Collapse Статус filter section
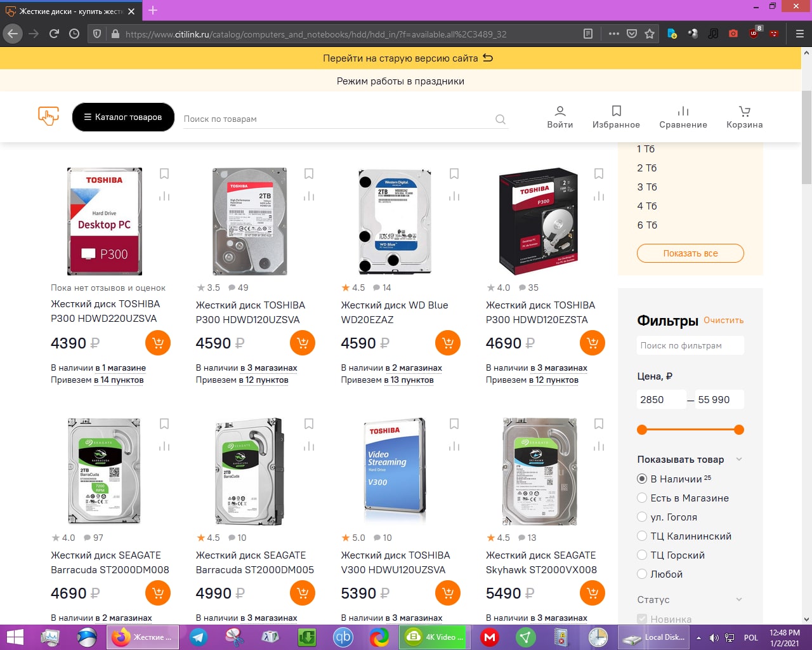Screen dimensions: 812x650 [739, 599]
